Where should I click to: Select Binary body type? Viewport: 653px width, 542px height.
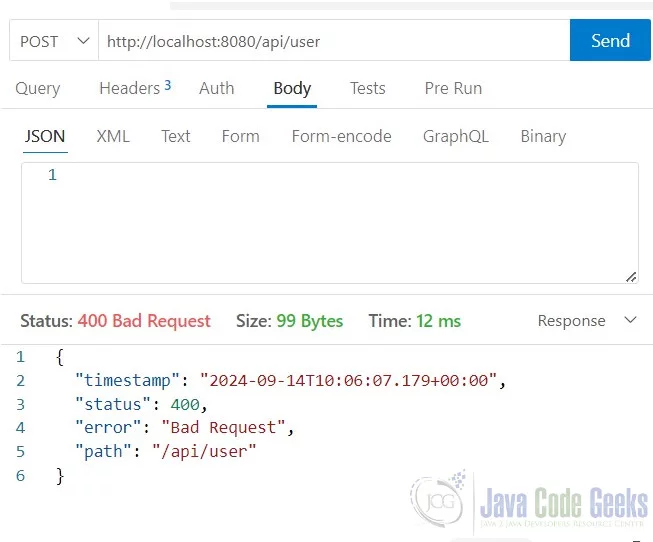tap(543, 136)
